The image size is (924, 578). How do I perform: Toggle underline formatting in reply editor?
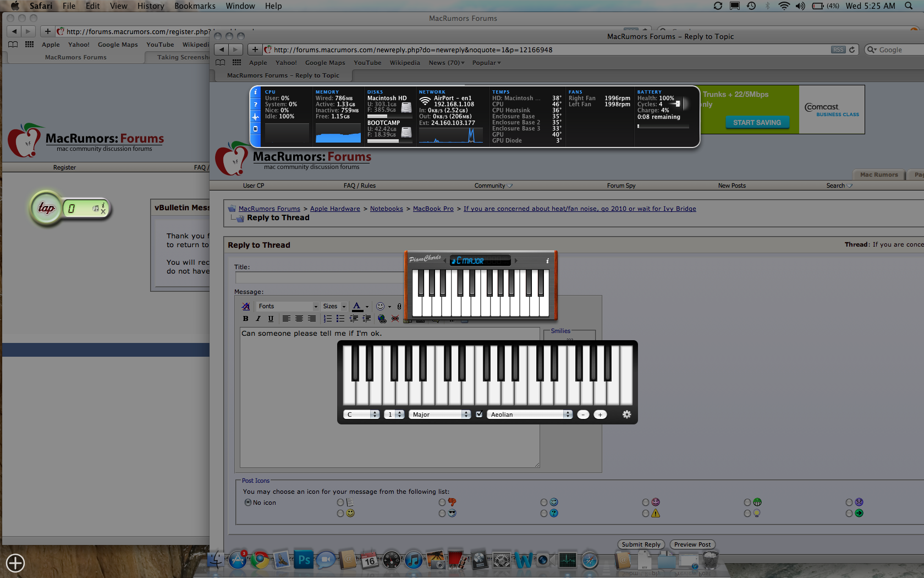point(271,319)
